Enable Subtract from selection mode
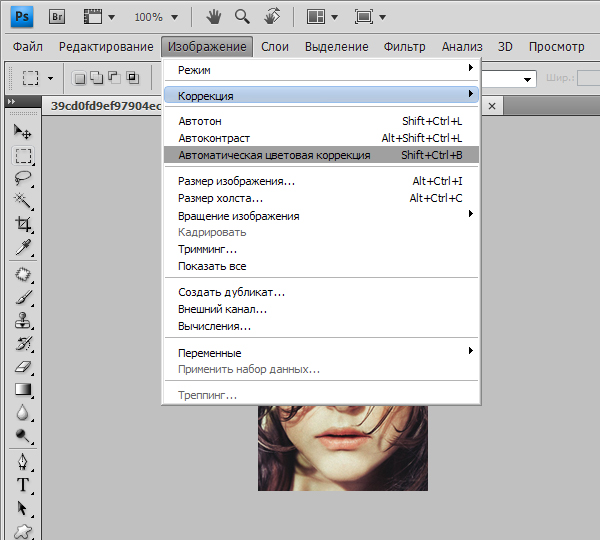 point(114,78)
